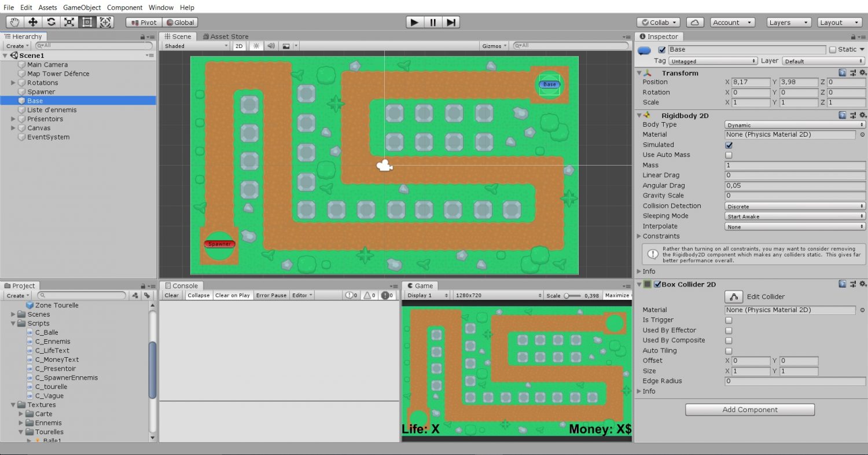Click the Step forward button
868x455 pixels.
coord(451,23)
